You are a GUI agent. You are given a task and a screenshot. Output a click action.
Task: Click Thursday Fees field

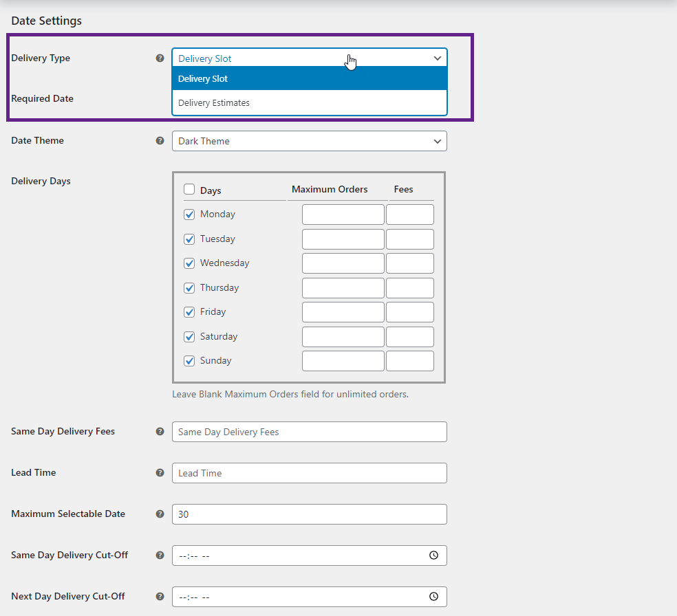[410, 288]
